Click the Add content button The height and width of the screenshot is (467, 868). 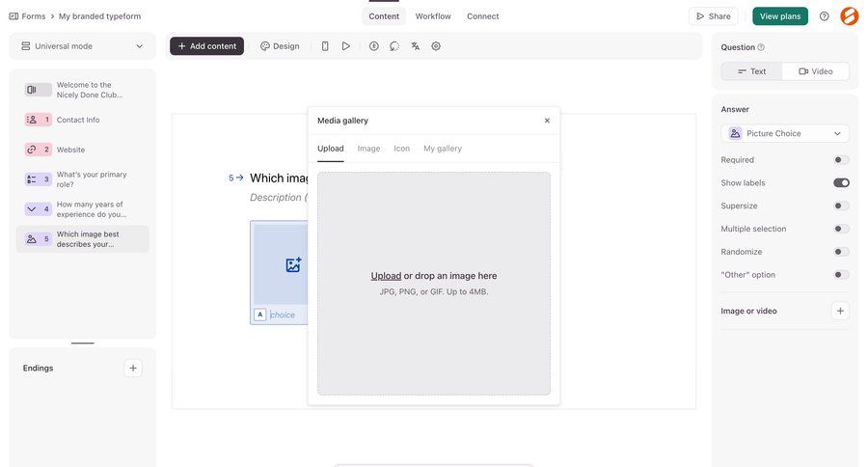point(207,46)
